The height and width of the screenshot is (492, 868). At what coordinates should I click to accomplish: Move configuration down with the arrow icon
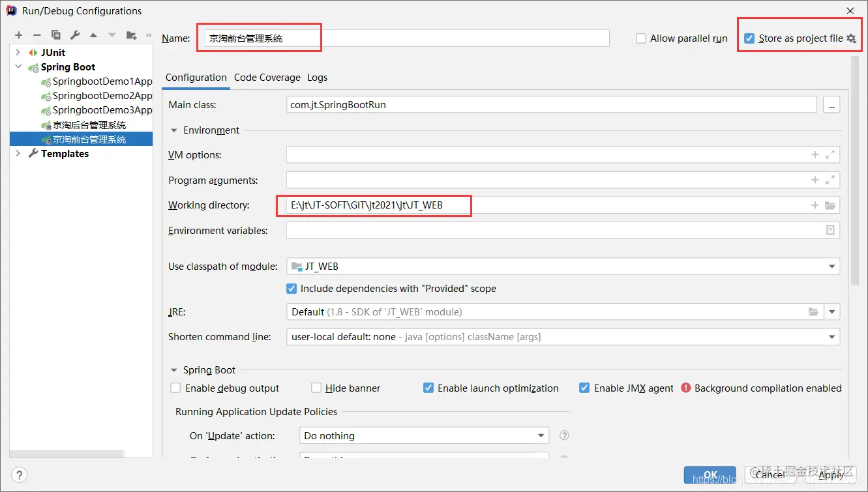point(112,35)
